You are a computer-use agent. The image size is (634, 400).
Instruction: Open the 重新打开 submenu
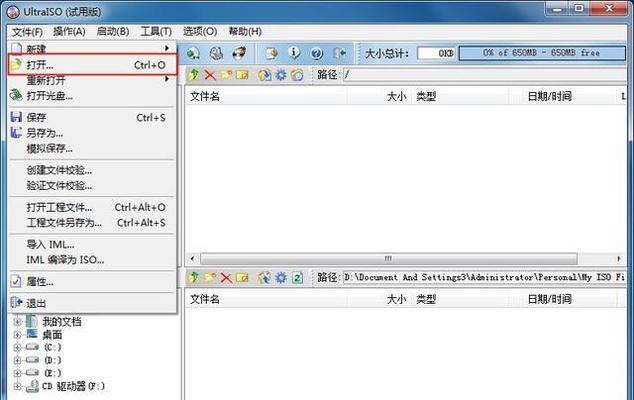92,80
